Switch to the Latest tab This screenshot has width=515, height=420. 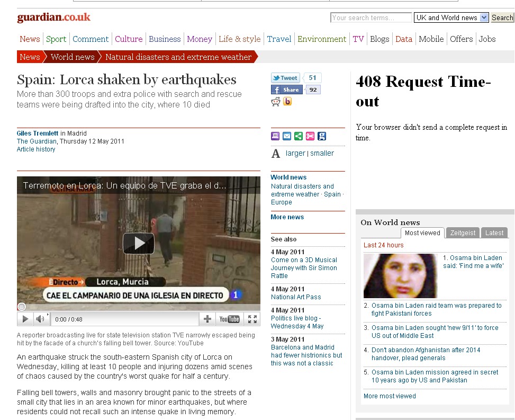point(494,233)
